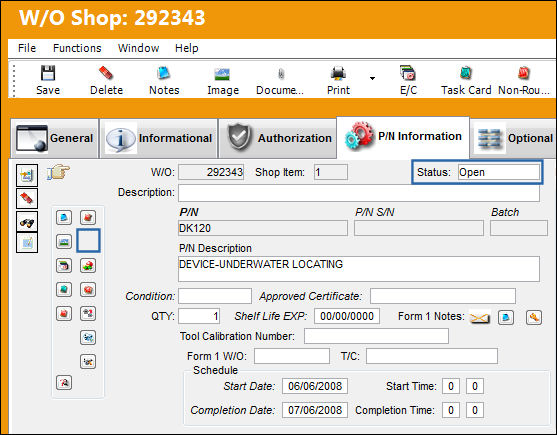Screen dimensions: 557x435
Task: Click the blue notes button atop the small button grid
Action: coord(64,217)
